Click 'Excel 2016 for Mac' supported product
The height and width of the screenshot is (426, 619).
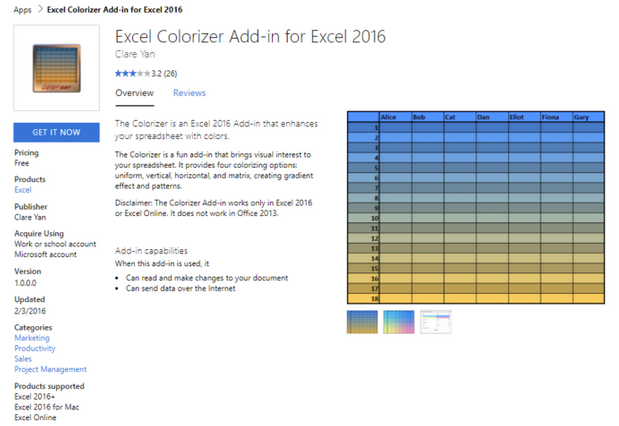tap(47, 407)
